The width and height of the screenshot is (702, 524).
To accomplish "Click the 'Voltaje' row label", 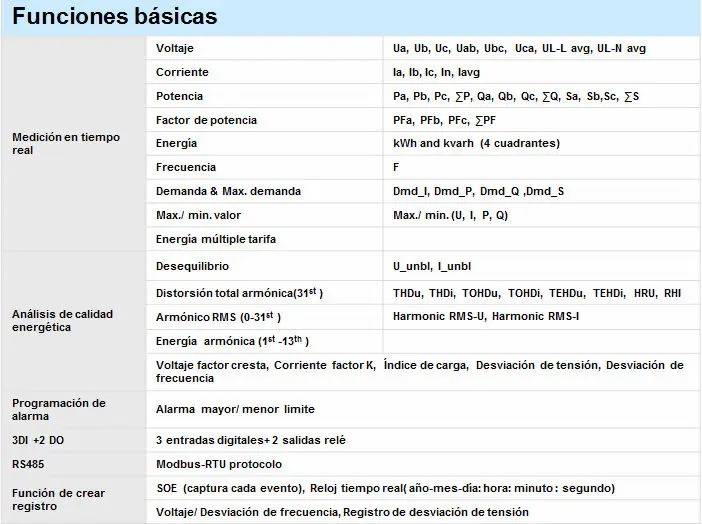I will coord(175,48).
